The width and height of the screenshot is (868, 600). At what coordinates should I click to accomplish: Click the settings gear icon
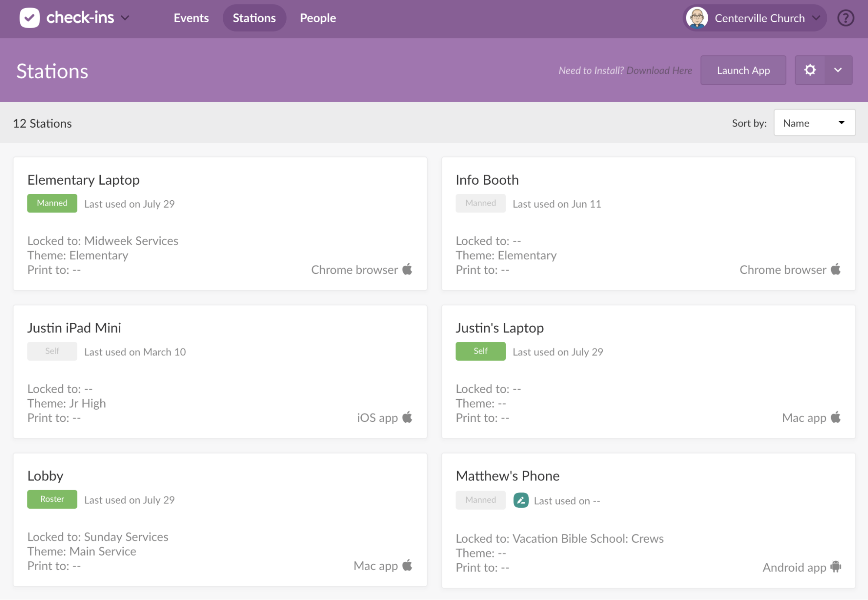[810, 70]
